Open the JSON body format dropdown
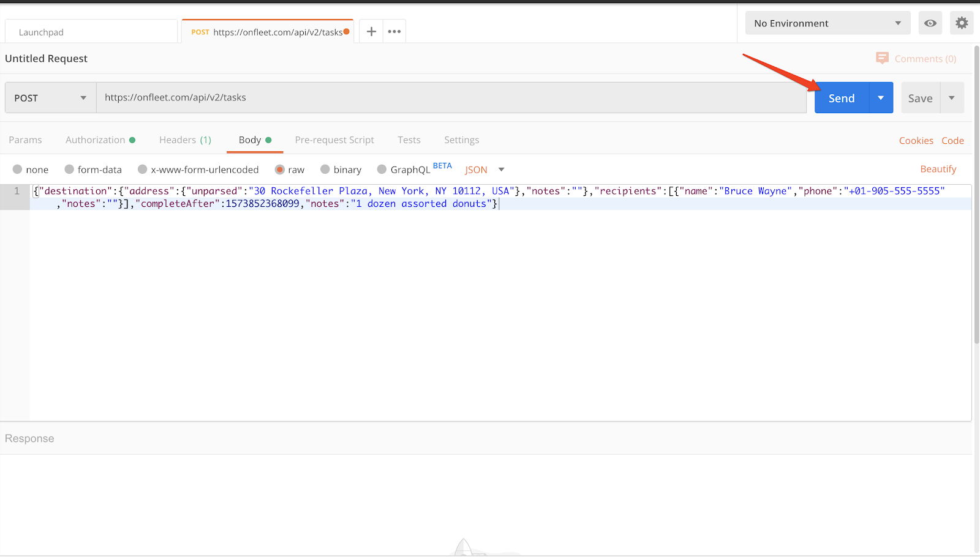980x557 pixels. [484, 170]
